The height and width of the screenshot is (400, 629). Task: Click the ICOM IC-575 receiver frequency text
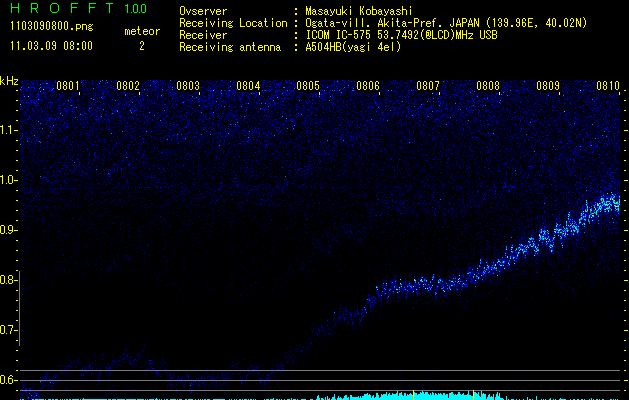click(401, 35)
